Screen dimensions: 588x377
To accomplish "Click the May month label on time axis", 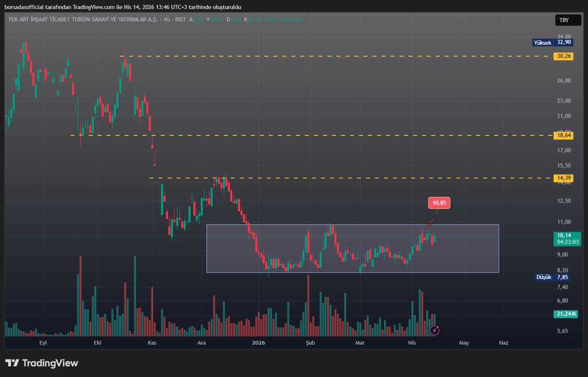I will pyautogui.click(x=464, y=343).
